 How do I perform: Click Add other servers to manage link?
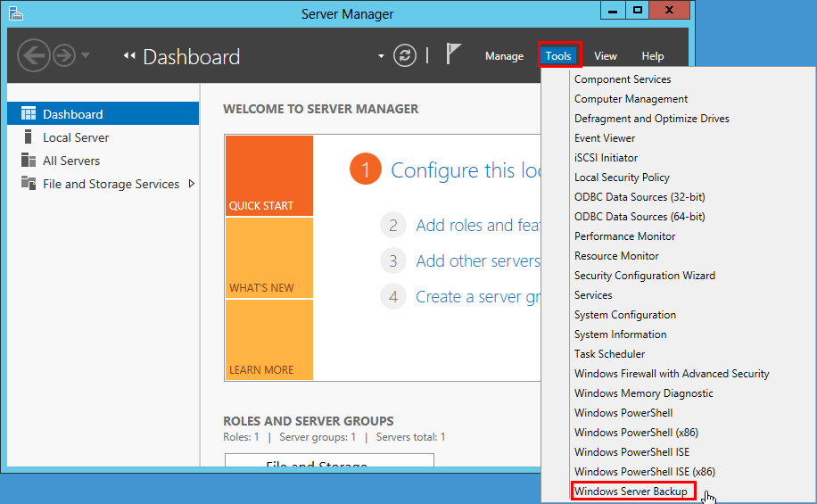coord(478,260)
